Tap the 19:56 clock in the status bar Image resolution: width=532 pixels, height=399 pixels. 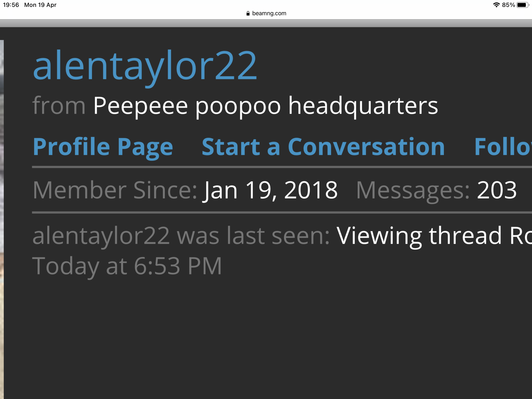pos(11,5)
